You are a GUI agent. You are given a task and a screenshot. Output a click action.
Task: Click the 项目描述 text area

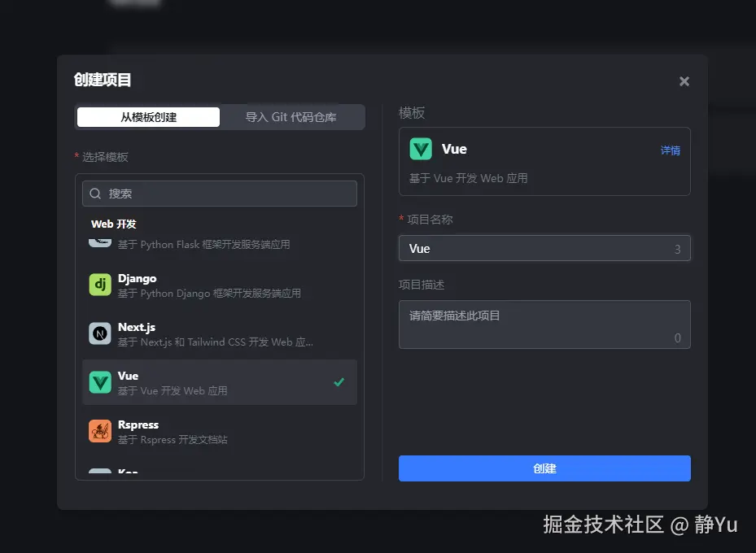(544, 324)
